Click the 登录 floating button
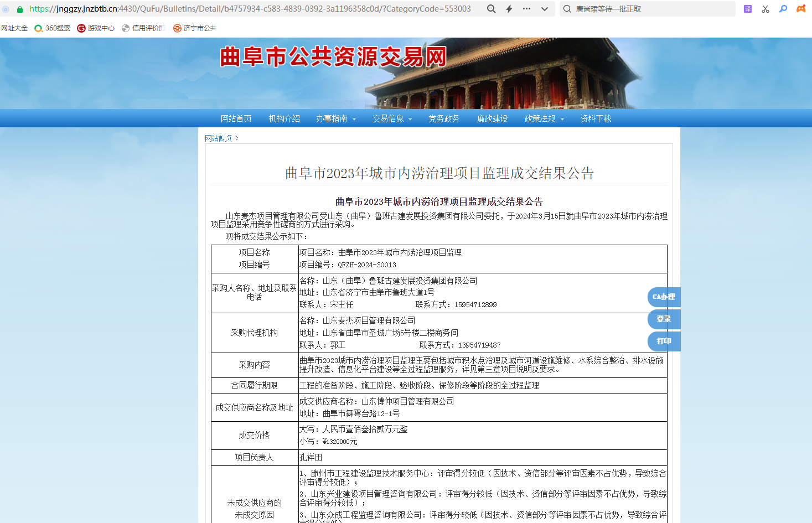 [x=664, y=319]
